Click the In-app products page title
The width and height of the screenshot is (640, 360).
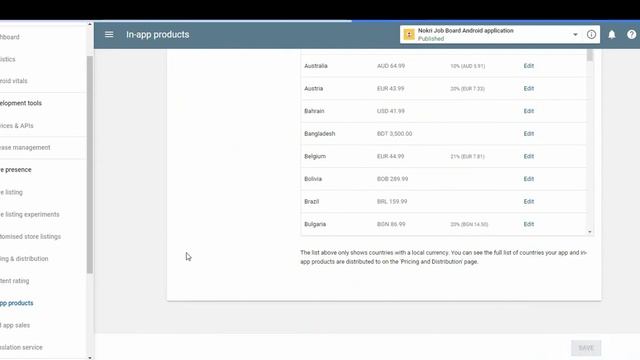click(158, 35)
